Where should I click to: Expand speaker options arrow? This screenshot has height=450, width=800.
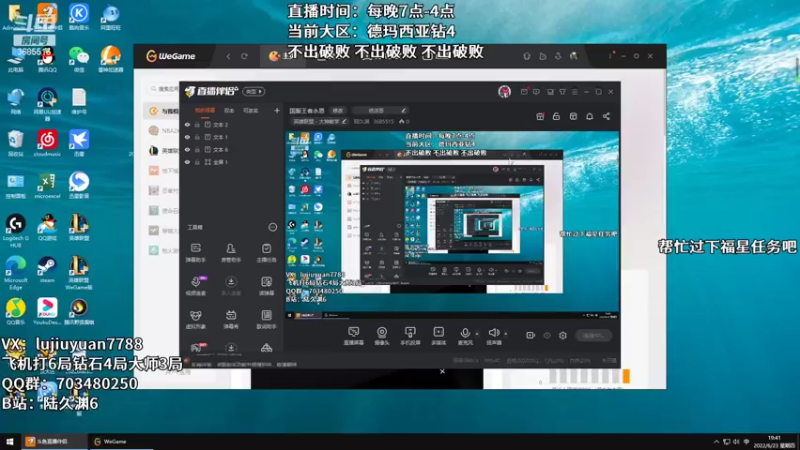tap(506, 334)
